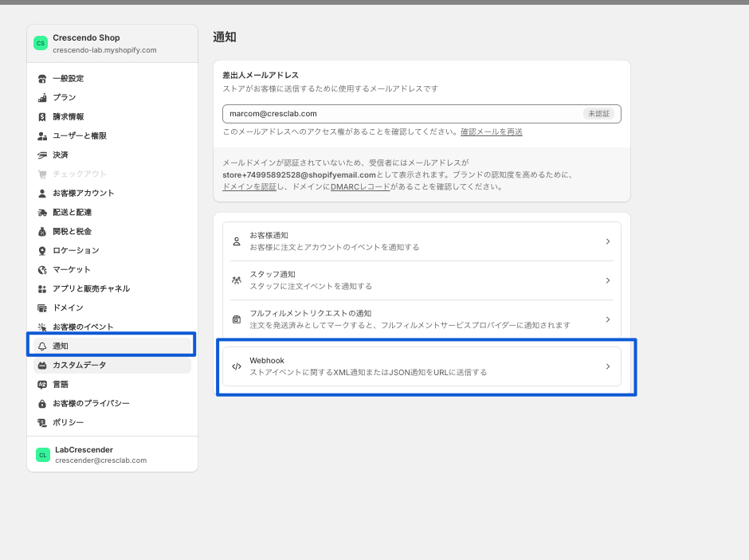
Task: Open 一般設定 in the settings sidebar
Action: point(68,79)
